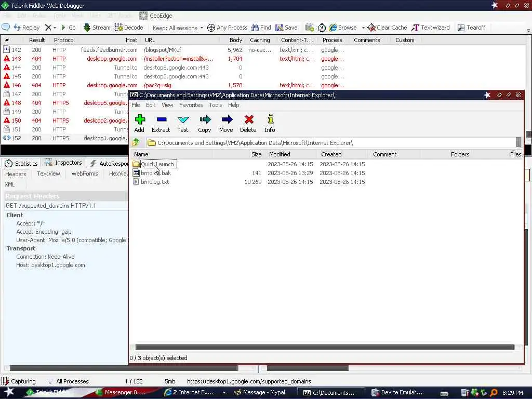
Task: Click Fiddler's Save button
Action: pyautogui.click(x=287, y=28)
